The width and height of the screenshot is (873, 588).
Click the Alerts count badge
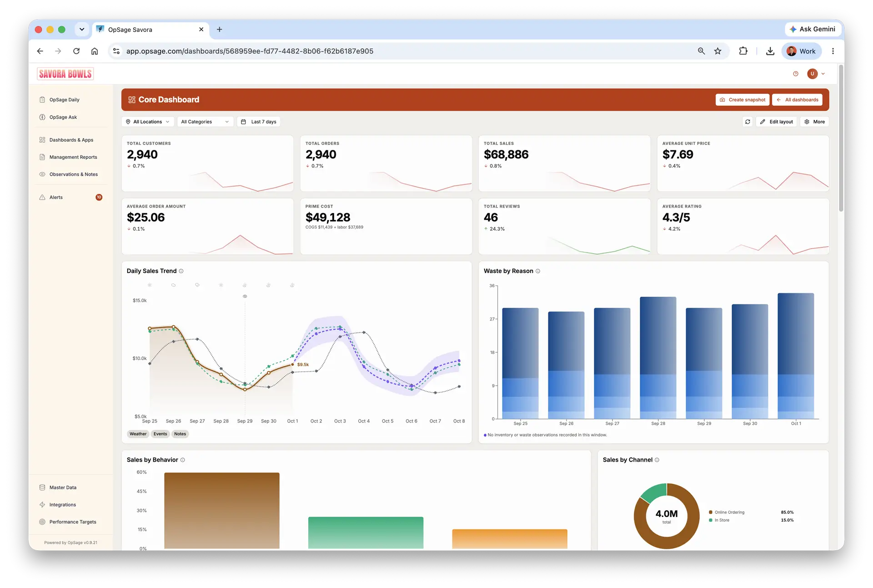99,197
